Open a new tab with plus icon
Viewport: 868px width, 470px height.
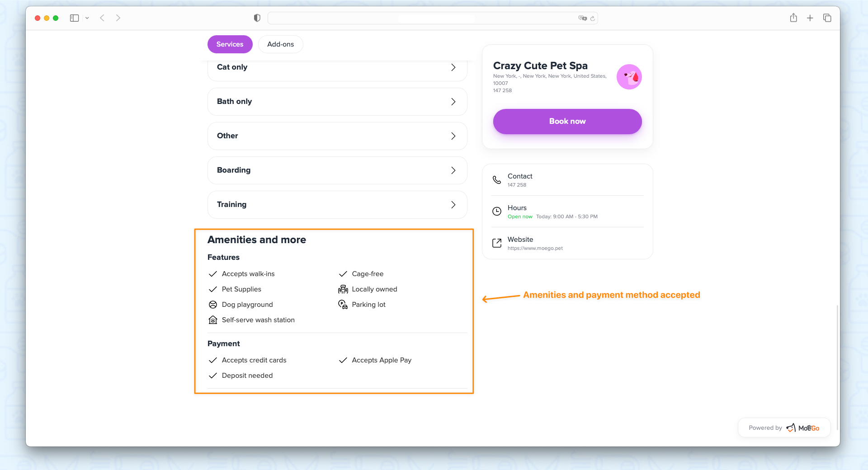click(810, 18)
